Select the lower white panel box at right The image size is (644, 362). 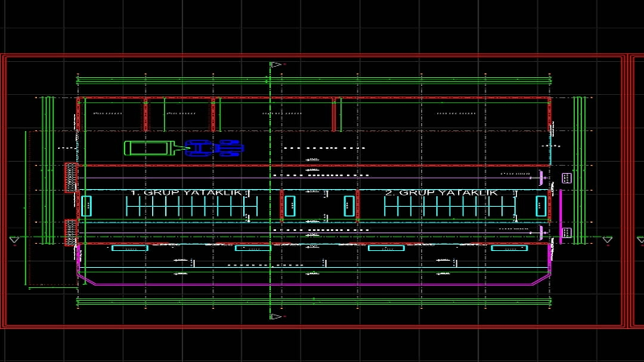[x=567, y=232]
